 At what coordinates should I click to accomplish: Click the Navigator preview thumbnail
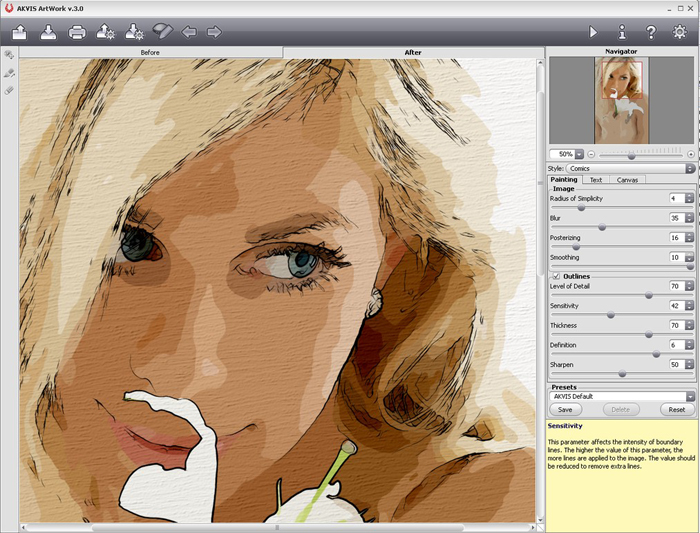pos(621,100)
